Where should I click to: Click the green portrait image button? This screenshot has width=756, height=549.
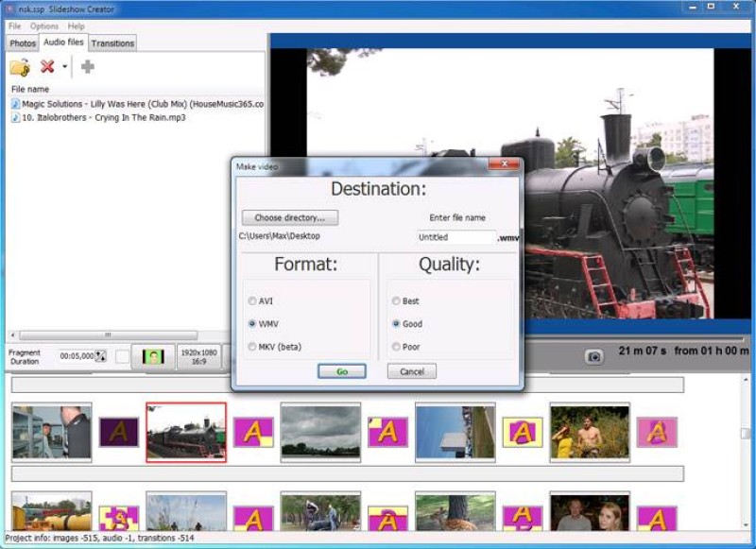(152, 356)
